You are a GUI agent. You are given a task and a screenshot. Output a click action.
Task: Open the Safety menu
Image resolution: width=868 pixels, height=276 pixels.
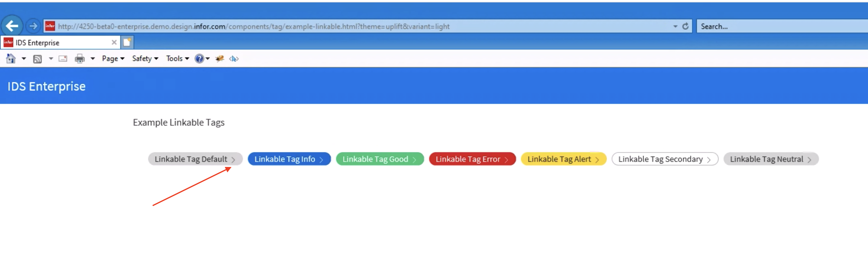pyautogui.click(x=145, y=59)
